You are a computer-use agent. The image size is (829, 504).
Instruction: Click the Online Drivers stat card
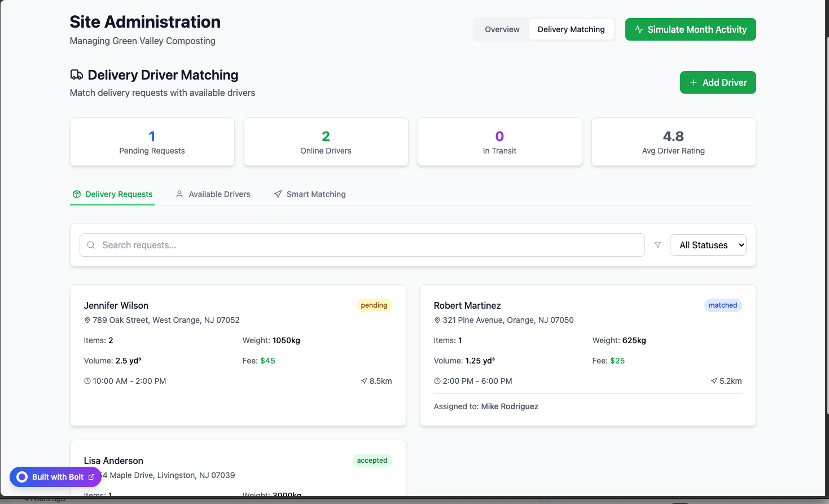point(326,142)
